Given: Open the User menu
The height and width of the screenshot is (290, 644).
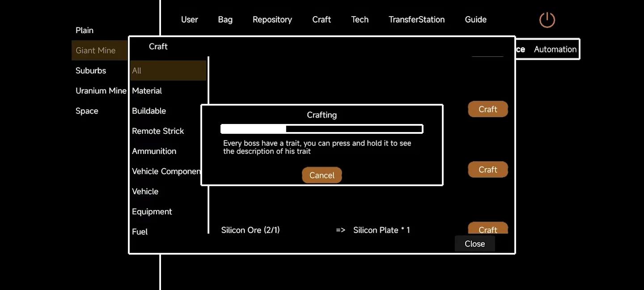Looking at the screenshot, I should pyautogui.click(x=189, y=20).
